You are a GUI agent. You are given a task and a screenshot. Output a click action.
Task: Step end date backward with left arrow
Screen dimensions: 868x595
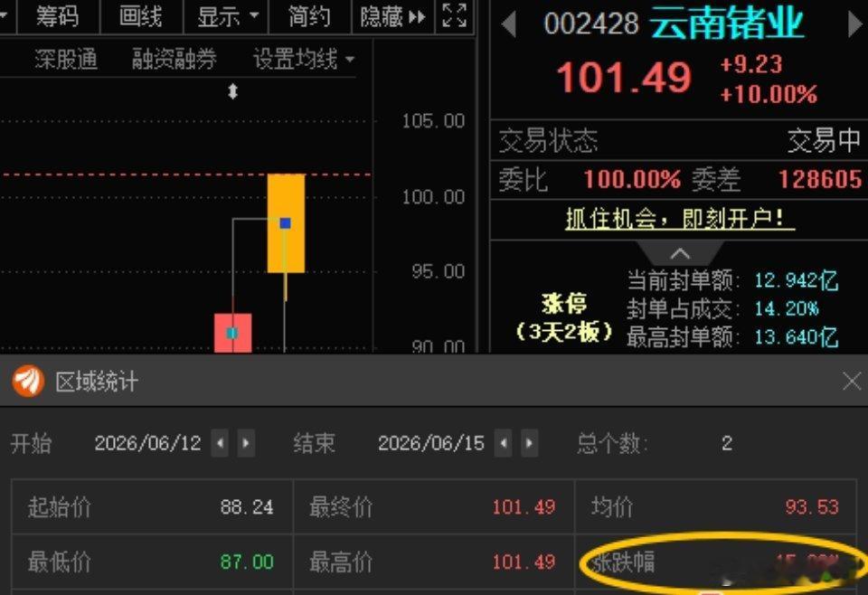click(x=504, y=443)
